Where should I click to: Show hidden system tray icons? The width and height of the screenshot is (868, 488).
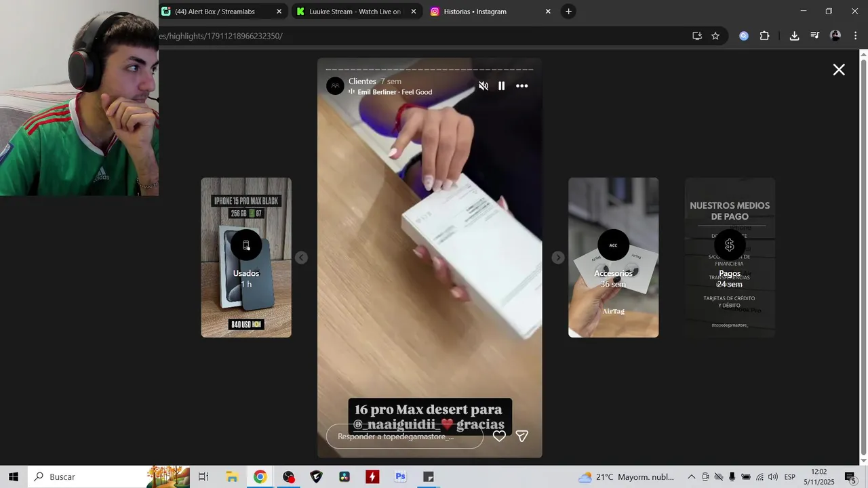pyautogui.click(x=691, y=476)
